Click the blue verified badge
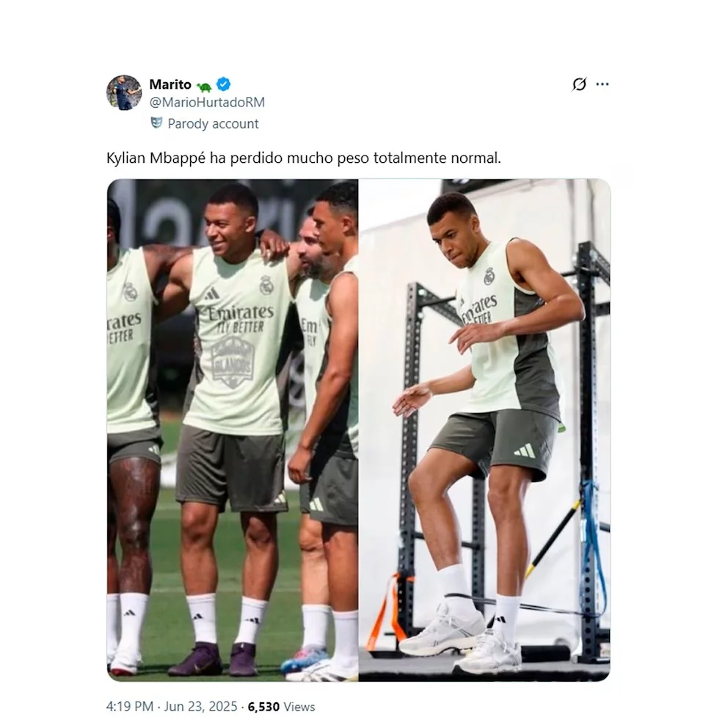728x728 pixels. click(x=224, y=84)
